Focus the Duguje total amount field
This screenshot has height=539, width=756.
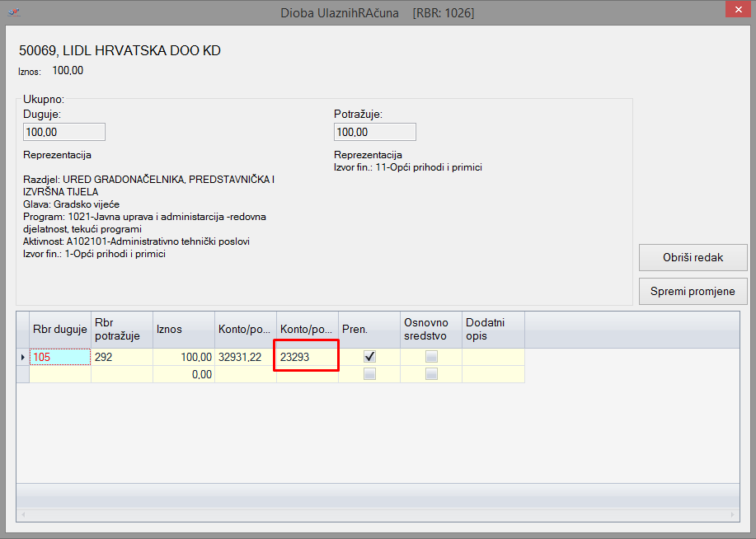[x=64, y=132]
